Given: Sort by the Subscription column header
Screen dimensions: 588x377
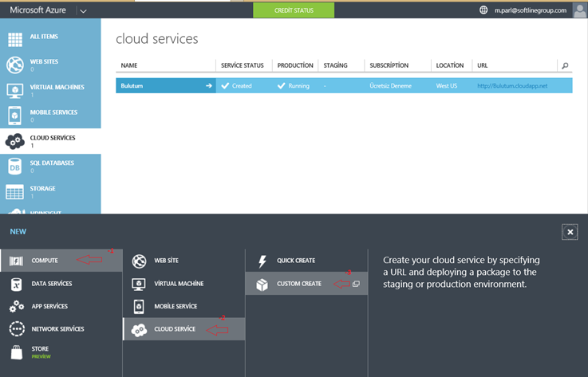Looking at the screenshot, I should 389,65.
